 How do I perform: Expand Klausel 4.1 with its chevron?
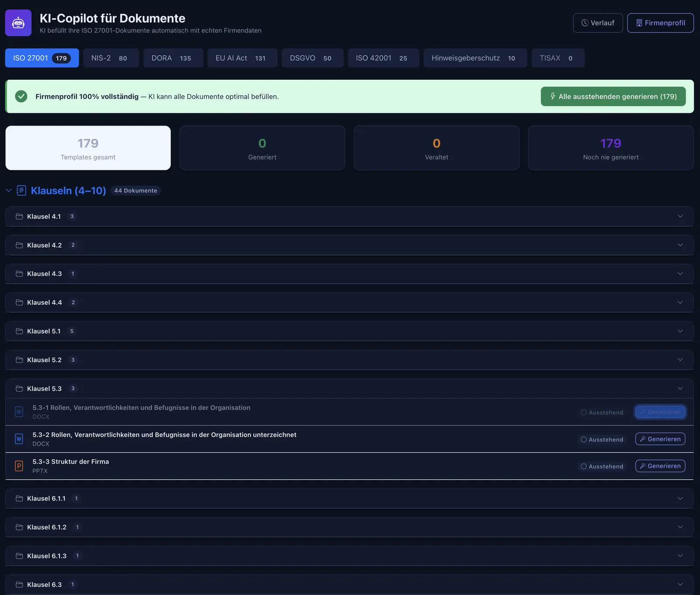(680, 216)
